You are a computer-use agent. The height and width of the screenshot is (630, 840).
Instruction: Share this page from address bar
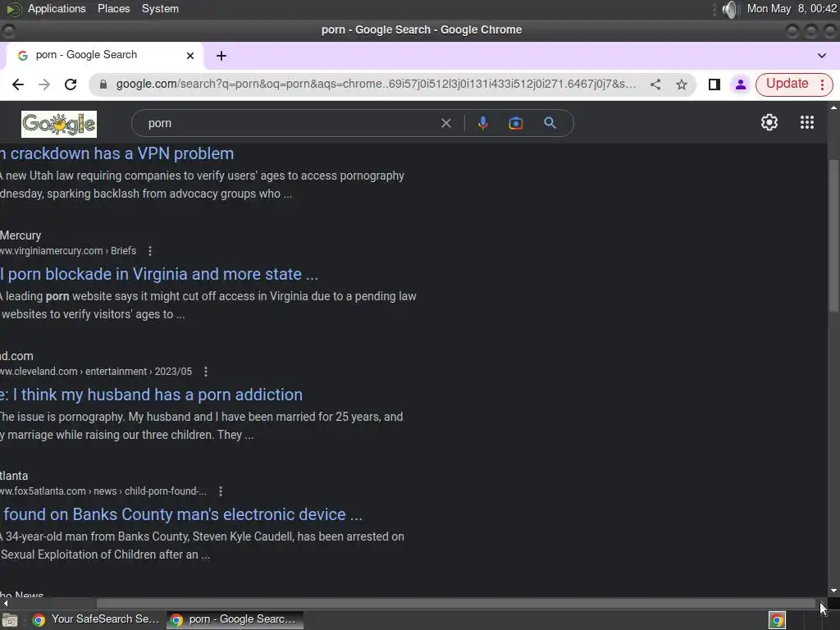(x=655, y=84)
